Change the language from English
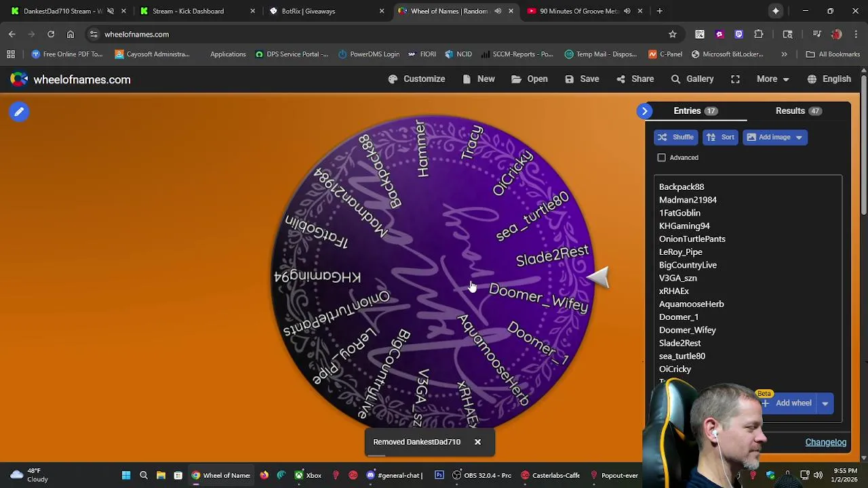This screenshot has width=868, height=488. click(829, 79)
